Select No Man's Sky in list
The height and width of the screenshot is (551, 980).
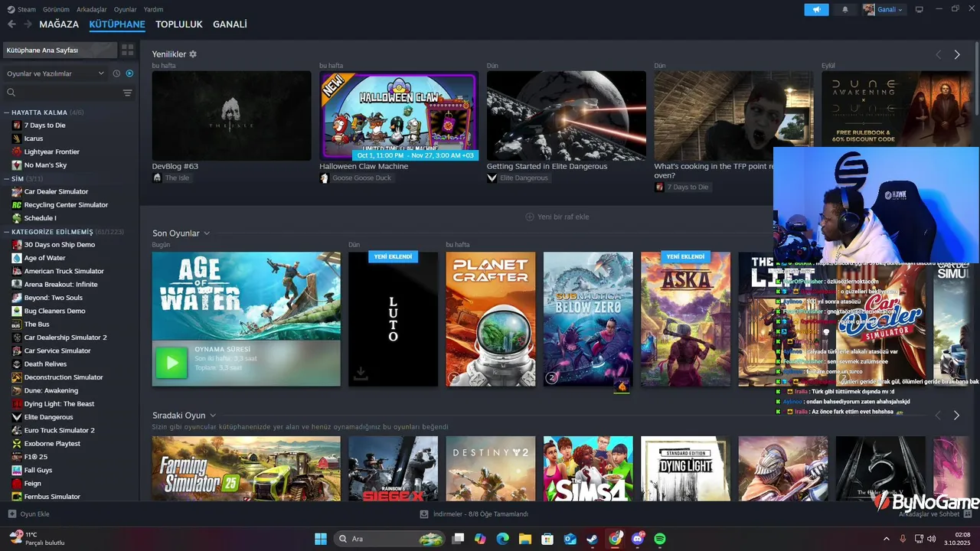[x=45, y=165]
